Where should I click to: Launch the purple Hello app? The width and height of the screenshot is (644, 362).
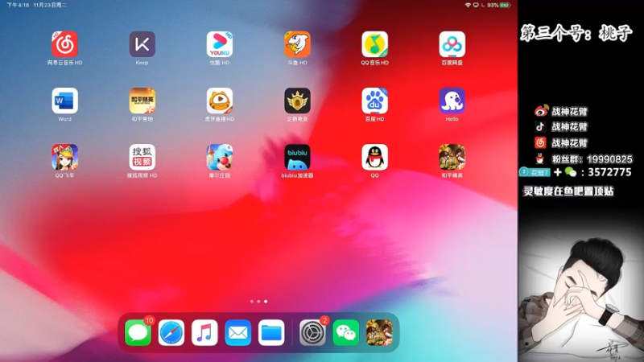[452, 101]
